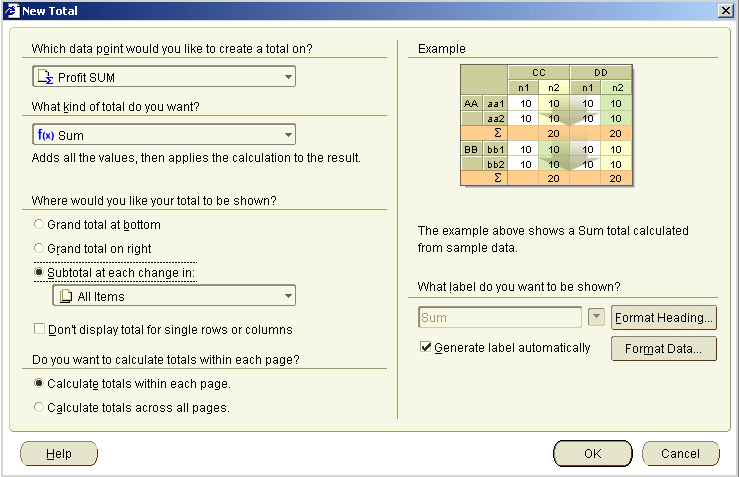Expand the Sum total kind dropdown

[288, 135]
